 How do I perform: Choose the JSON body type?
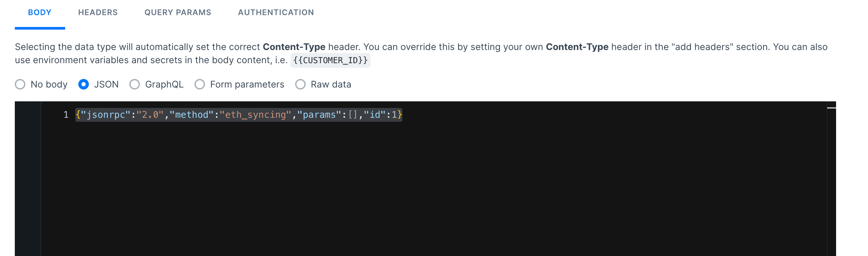tap(84, 84)
